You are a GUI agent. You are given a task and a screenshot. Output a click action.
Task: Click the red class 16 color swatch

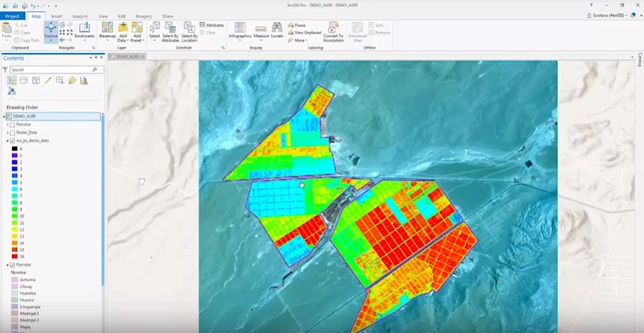click(15, 257)
